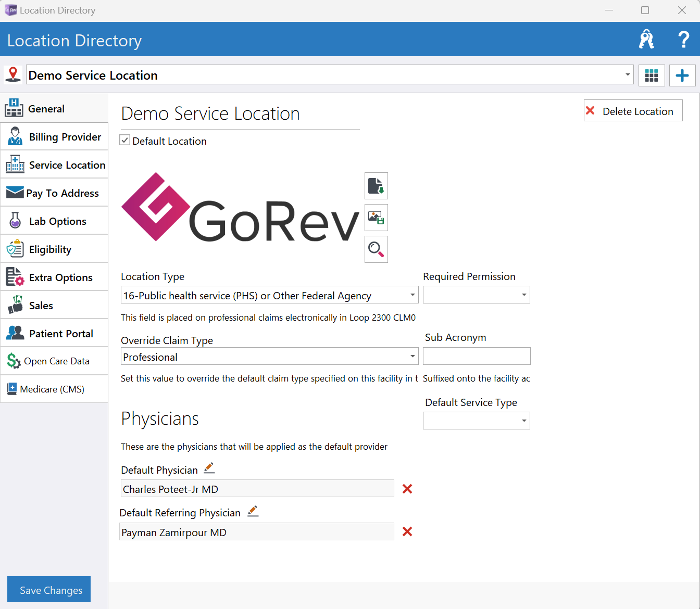This screenshot has height=609, width=700.
Task: Switch to the General tab
Action: click(54, 108)
